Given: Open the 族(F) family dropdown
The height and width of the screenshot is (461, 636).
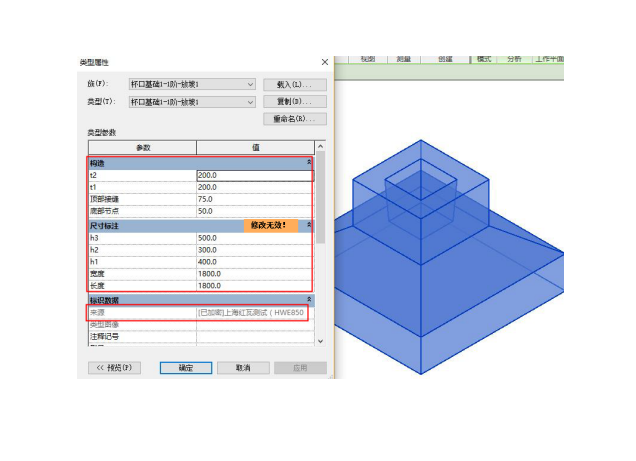Looking at the screenshot, I should pyautogui.click(x=191, y=84).
